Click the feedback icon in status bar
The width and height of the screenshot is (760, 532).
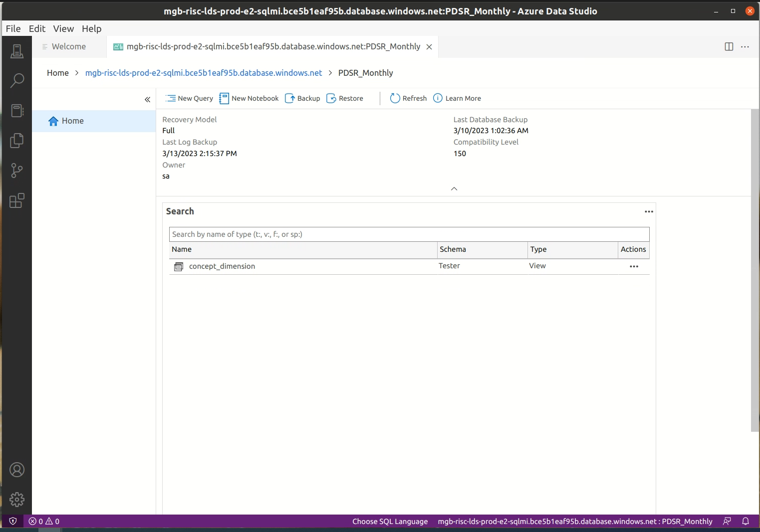tap(727, 522)
